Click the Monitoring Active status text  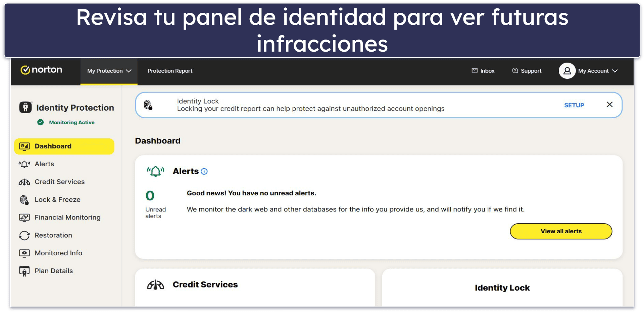72,123
